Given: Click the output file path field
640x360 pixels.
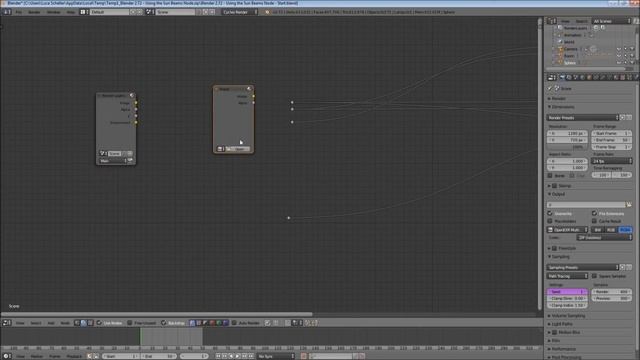Looking at the screenshot, I should [586, 204].
